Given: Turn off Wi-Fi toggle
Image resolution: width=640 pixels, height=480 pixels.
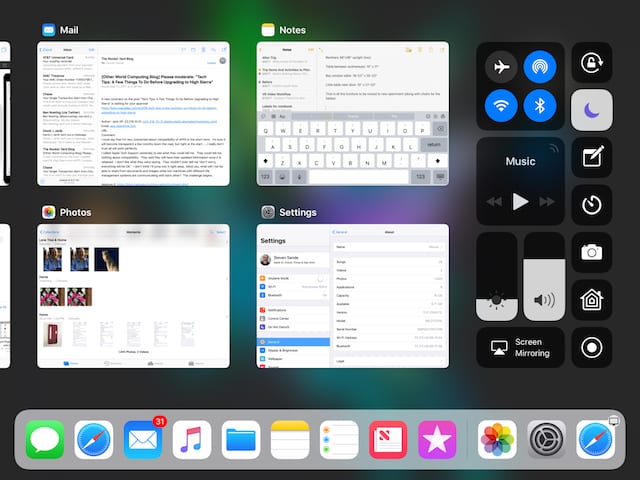Looking at the screenshot, I should pyautogui.click(x=500, y=107).
